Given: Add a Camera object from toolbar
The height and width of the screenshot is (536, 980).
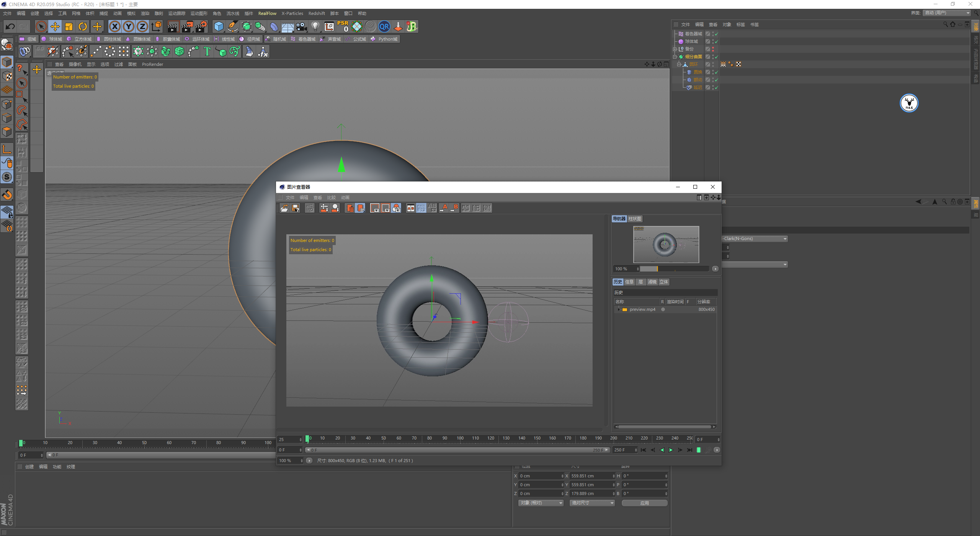Looking at the screenshot, I should click(301, 26).
